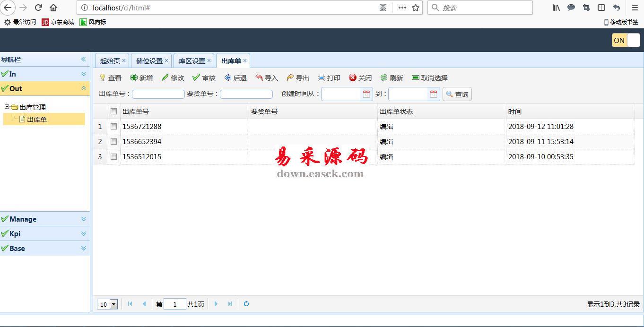Click the 刷新 (refresh) toolbar icon
The image size is (644, 327).
384,78
